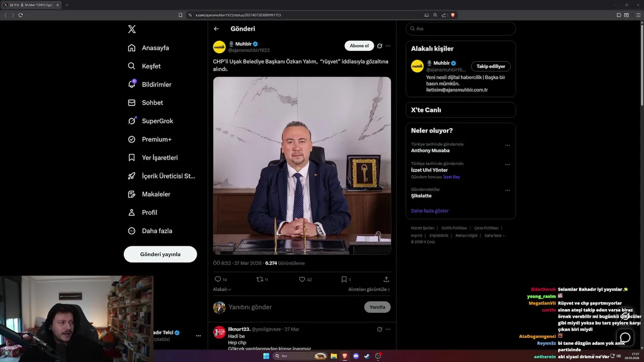The width and height of the screenshot is (644, 362).
Task: Expand the footer Daha fazla menu
Action: (x=495, y=235)
